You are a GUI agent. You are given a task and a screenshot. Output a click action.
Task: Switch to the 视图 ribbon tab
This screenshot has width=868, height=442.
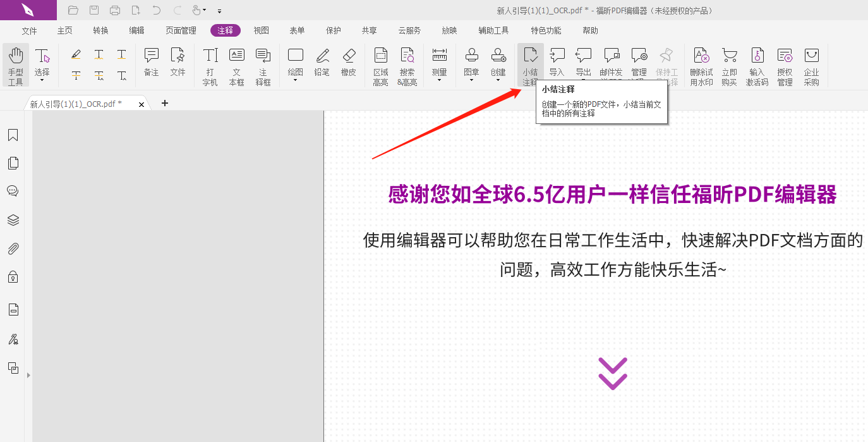[261, 30]
